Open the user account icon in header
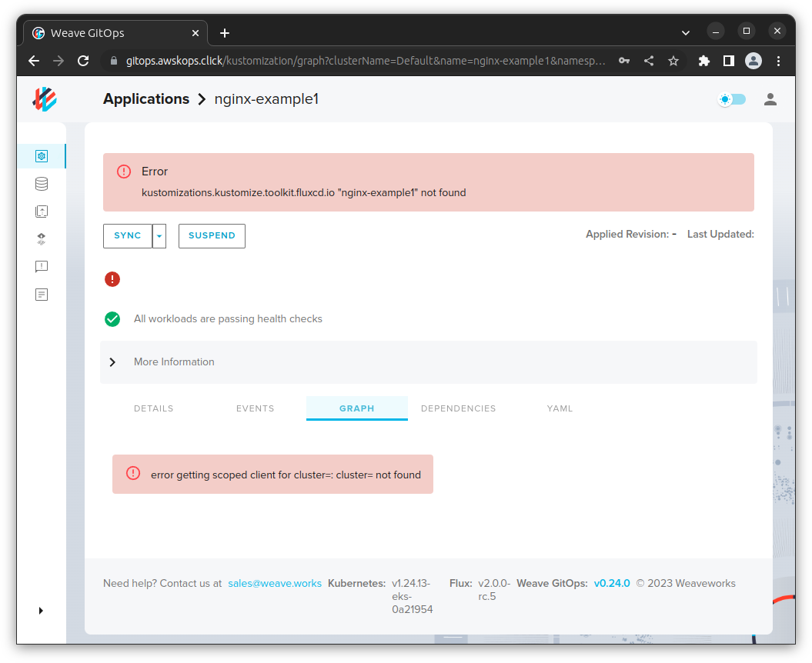This screenshot has height=663, width=812. click(x=770, y=99)
